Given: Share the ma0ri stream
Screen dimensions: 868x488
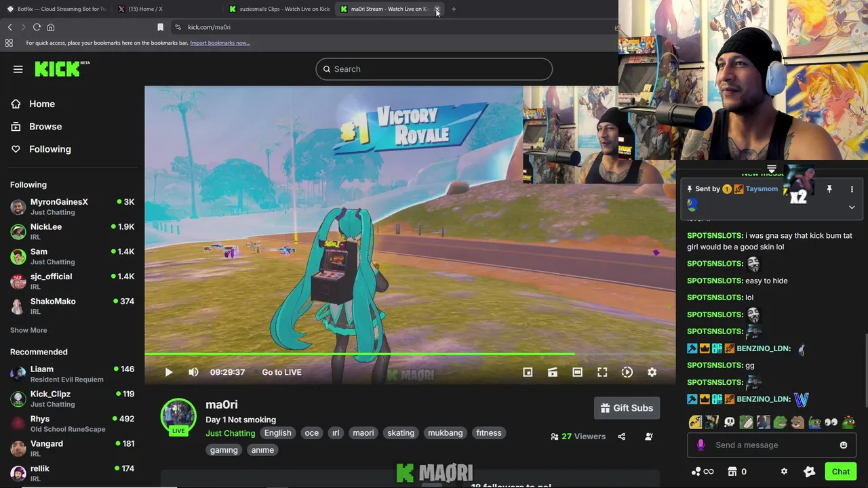Looking at the screenshot, I should (622, 436).
